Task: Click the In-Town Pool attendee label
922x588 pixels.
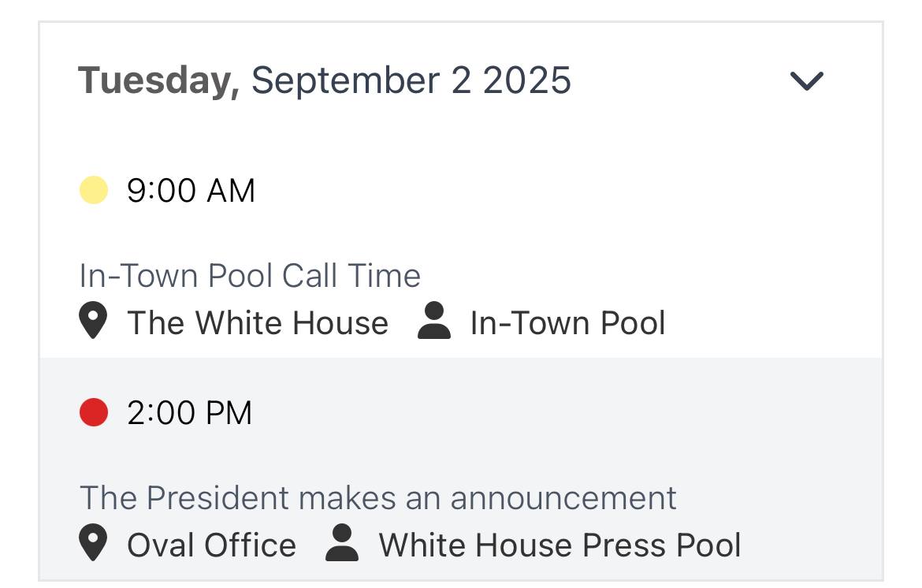Action: (x=567, y=323)
